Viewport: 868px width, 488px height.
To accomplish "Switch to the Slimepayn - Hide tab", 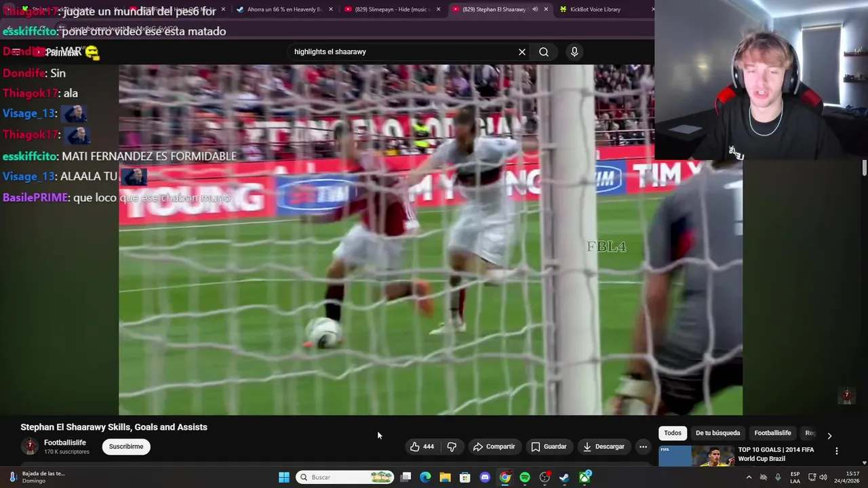I will [387, 9].
